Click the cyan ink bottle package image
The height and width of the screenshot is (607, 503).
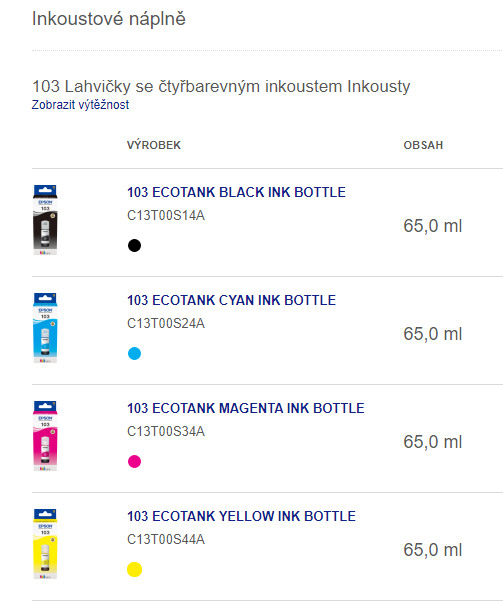(x=45, y=328)
